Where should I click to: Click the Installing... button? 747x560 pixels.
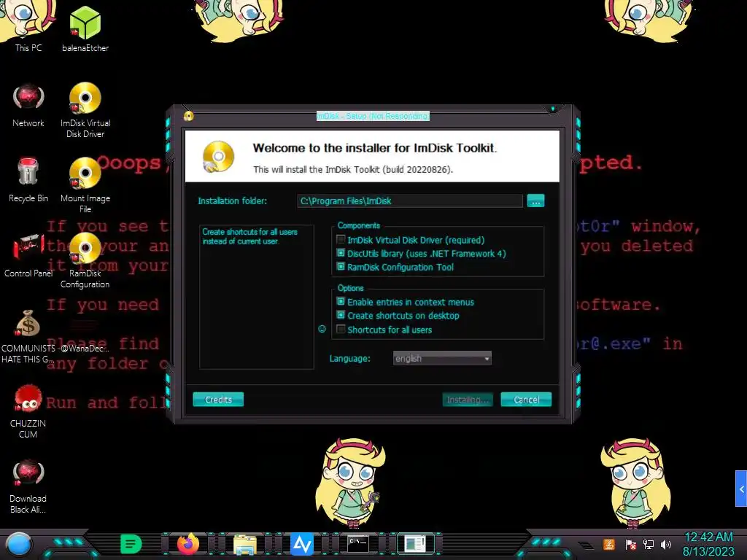[468, 400]
